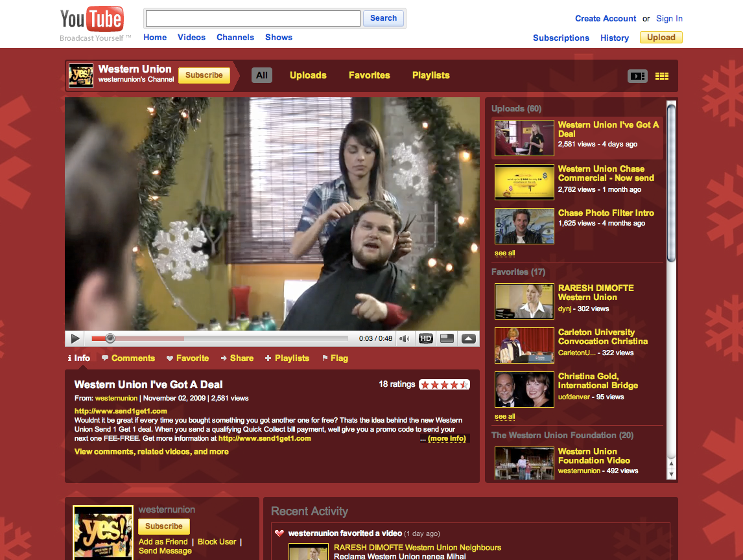
Task: Mute the video with the speaker icon
Action: [404, 338]
